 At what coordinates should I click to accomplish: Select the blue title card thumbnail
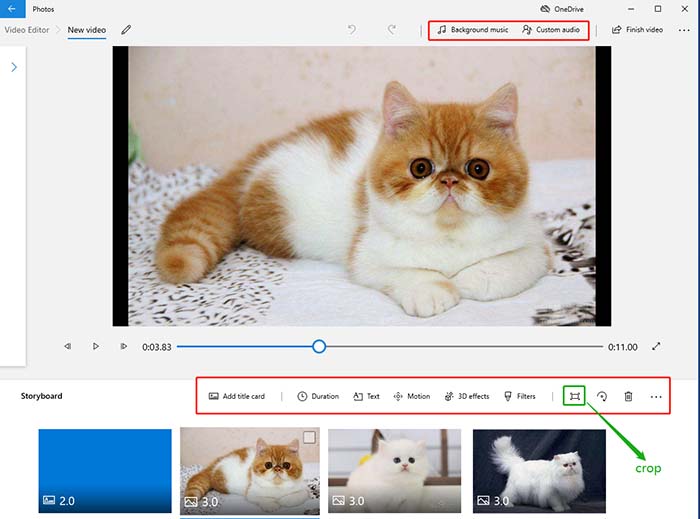coord(105,471)
